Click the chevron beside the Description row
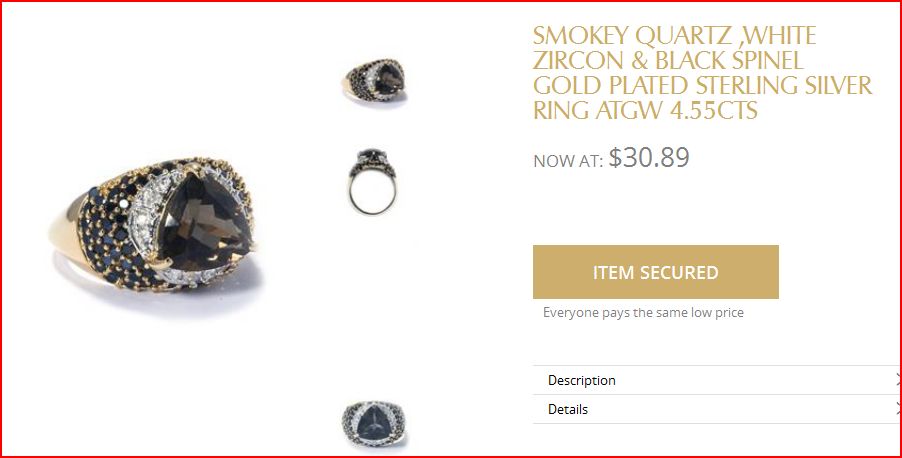Image resolution: width=902 pixels, height=458 pixels. pyautogui.click(x=899, y=380)
